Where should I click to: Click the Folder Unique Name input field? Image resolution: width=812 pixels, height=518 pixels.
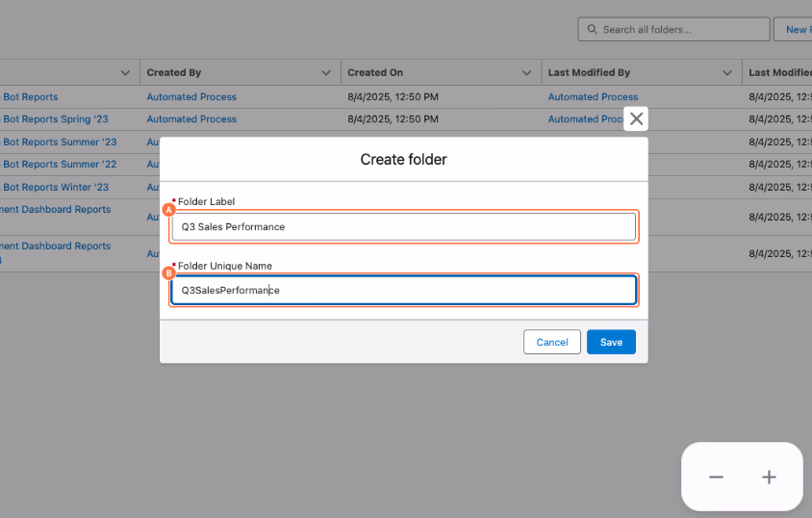point(404,290)
